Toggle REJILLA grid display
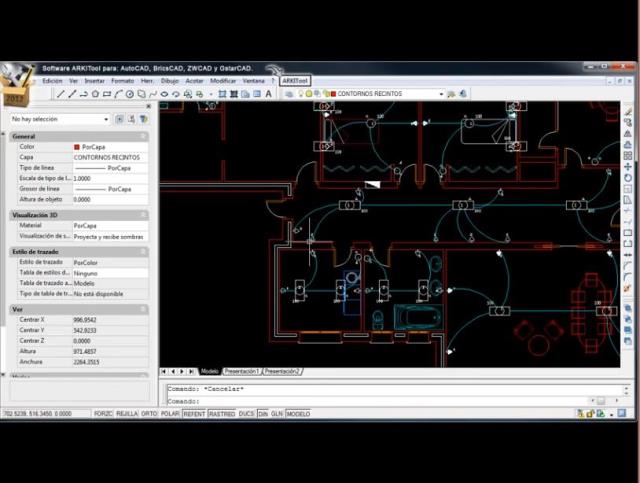 click(x=127, y=414)
